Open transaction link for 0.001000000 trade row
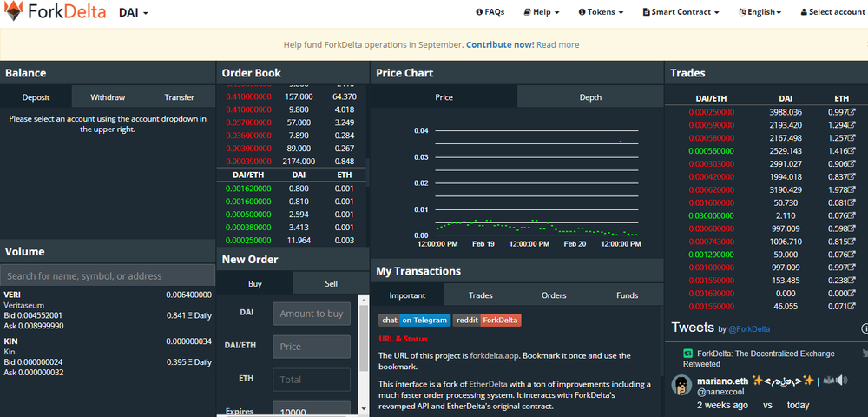This screenshot has width=868, height=417. click(x=852, y=268)
